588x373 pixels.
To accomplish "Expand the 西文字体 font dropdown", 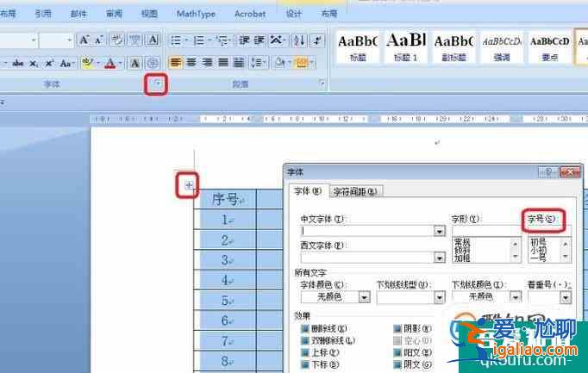I will (x=439, y=257).
